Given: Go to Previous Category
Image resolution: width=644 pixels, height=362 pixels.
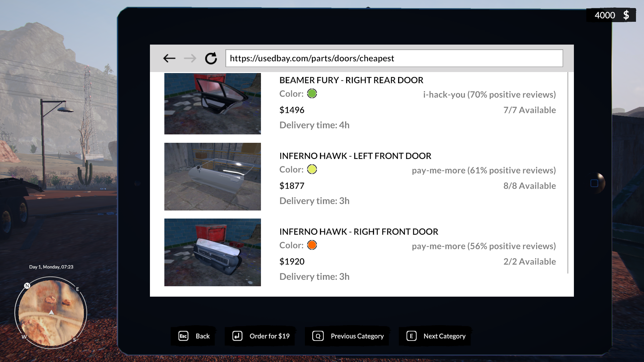Looking at the screenshot, I should click(x=357, y=336).
